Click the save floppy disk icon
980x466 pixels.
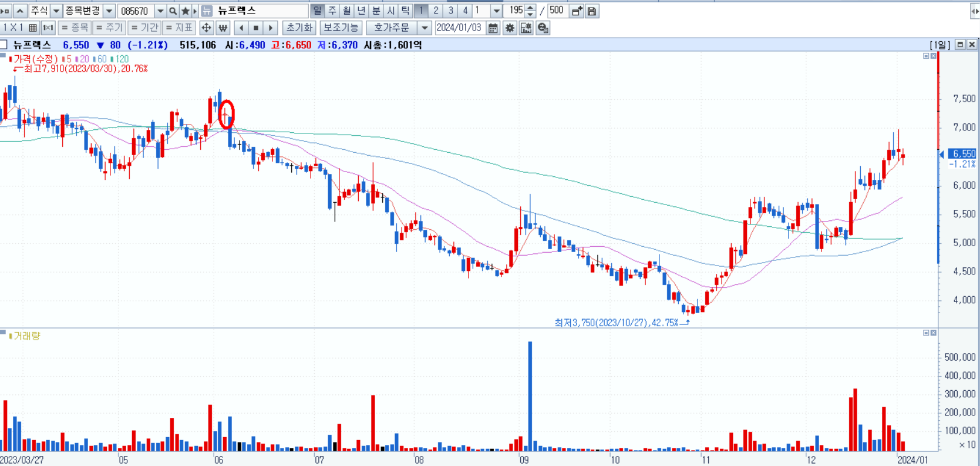click(592, 11)
